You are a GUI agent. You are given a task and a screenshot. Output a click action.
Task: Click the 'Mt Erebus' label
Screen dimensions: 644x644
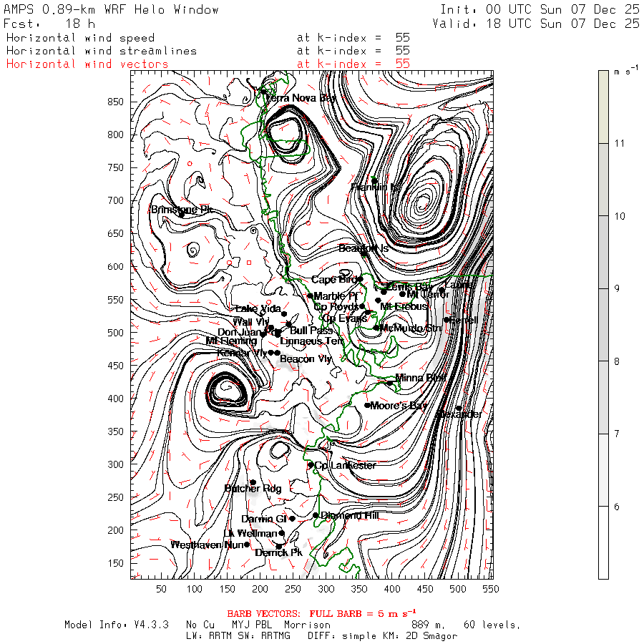click(x=404, y=306)
